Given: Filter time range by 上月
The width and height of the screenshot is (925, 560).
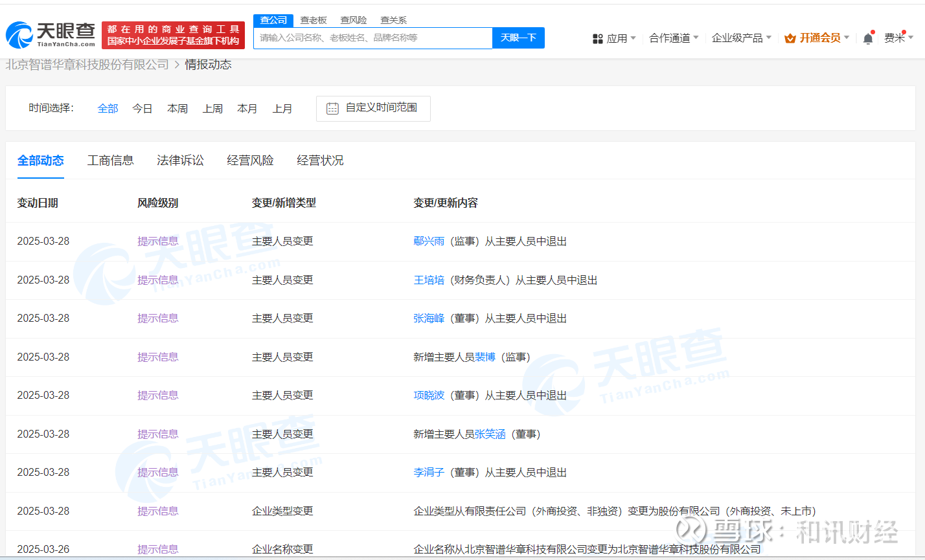Looking at the screenshot, I should [x=282, y=109].
